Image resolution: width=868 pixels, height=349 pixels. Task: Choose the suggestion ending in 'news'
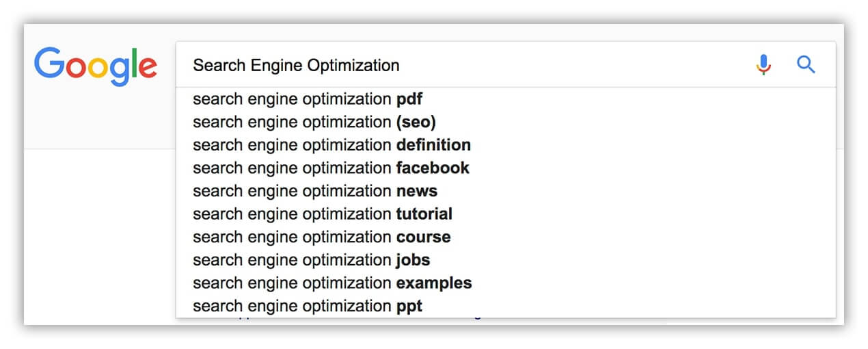(x=506, y=191)
